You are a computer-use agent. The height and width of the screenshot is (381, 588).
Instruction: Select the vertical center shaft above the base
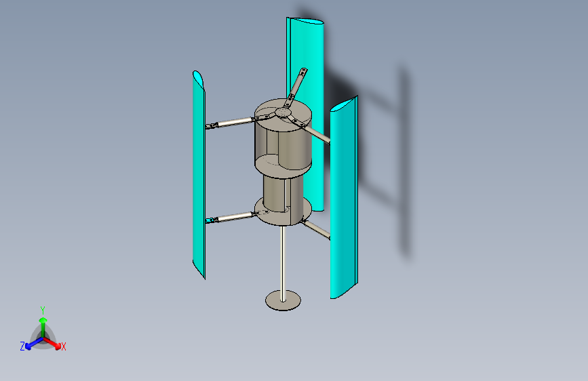point(283,262)
